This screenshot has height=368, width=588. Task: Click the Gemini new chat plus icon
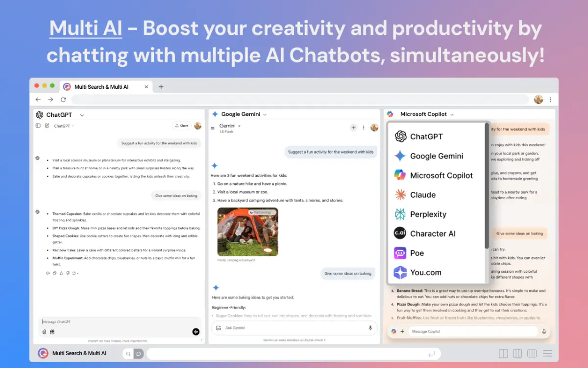tap(353, 128)
